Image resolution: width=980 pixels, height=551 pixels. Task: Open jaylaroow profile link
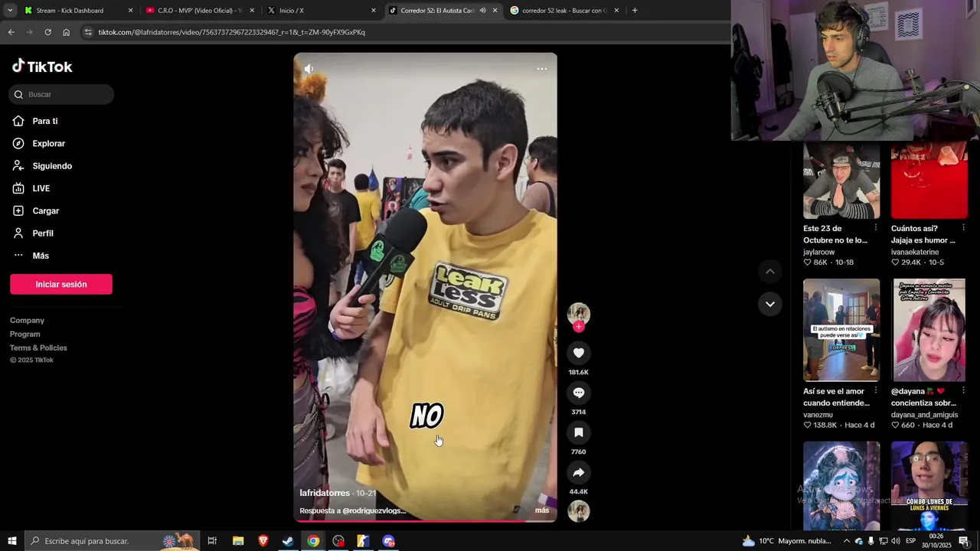[x=818, y=252]
